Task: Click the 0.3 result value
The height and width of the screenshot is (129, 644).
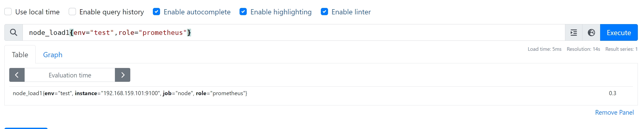Action: point(612,93)
